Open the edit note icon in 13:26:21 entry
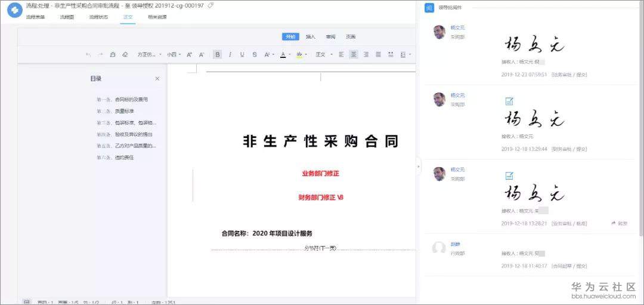Viewport: 644px width, 305px height. (x=509, y=176)
